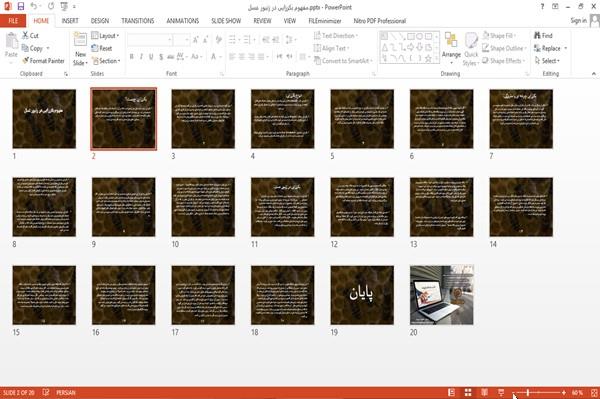Viewport: 600px width, 399px height.
Task: Switch to the SLIDE SHOW tab
Action: 226,21
